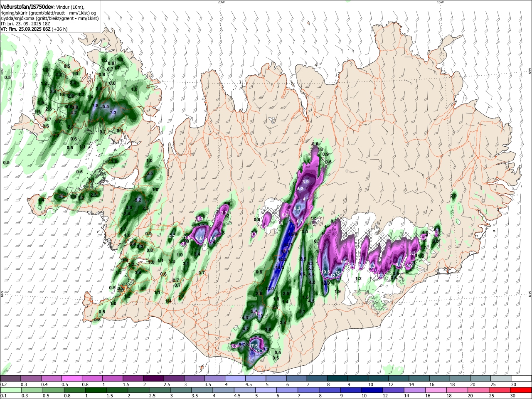Pick the rain legend swatch between 2.5 and 3
The width and height of the screenshot is (532, 399).
[x=160, y=390]
